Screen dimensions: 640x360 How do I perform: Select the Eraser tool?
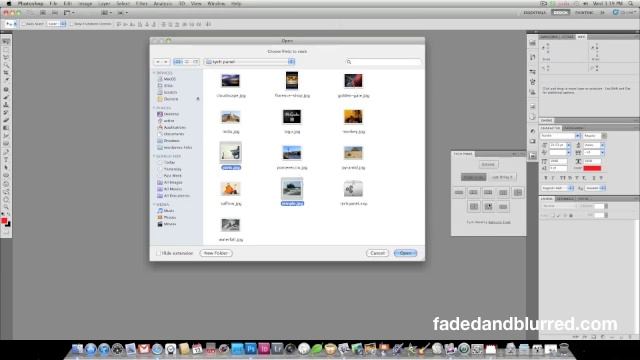click(6, 120)
